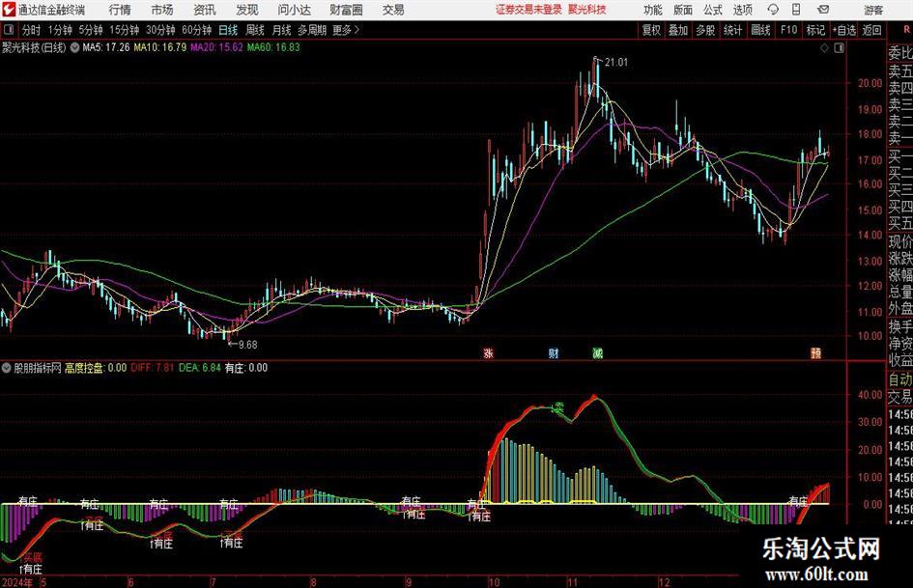
Task: Switch to the 60分钟 period tab
Action: (x=197, y=30)
